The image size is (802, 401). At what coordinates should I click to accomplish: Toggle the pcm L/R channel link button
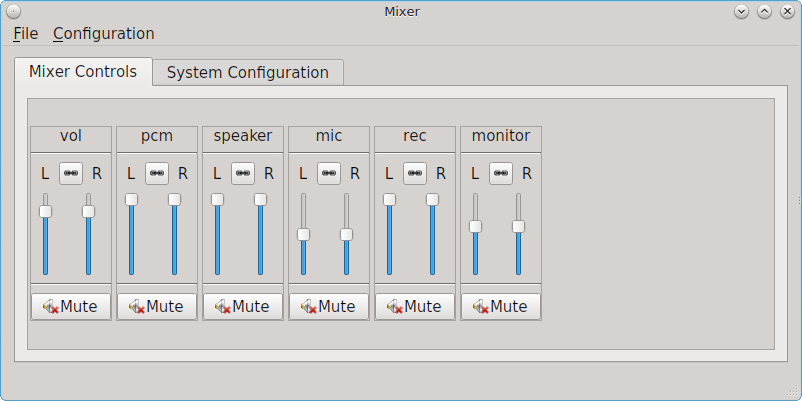point(157,173)
